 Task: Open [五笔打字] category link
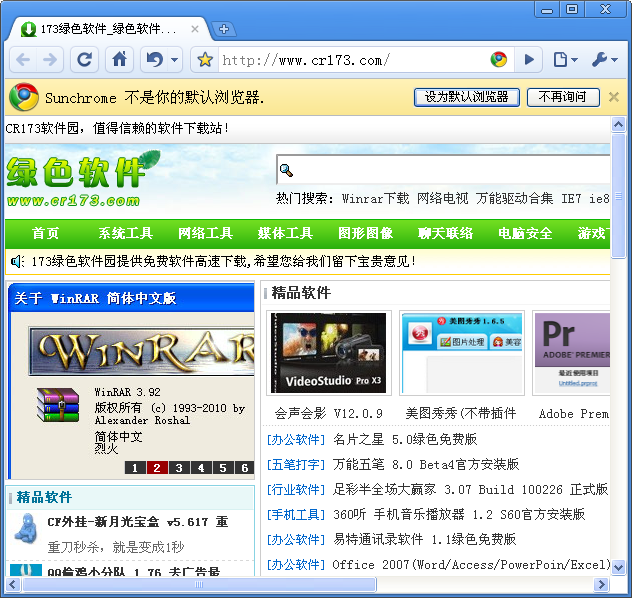[295, 465]
